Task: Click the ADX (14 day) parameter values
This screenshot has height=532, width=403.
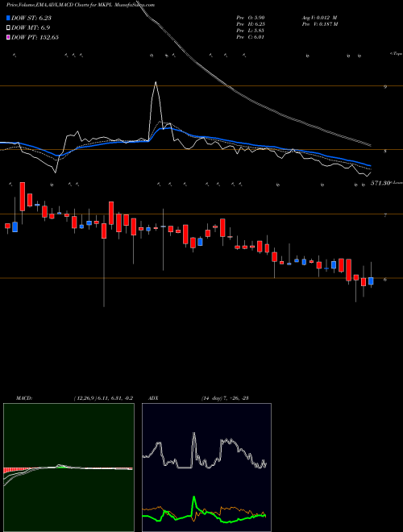Action: (x=225, y=398)
